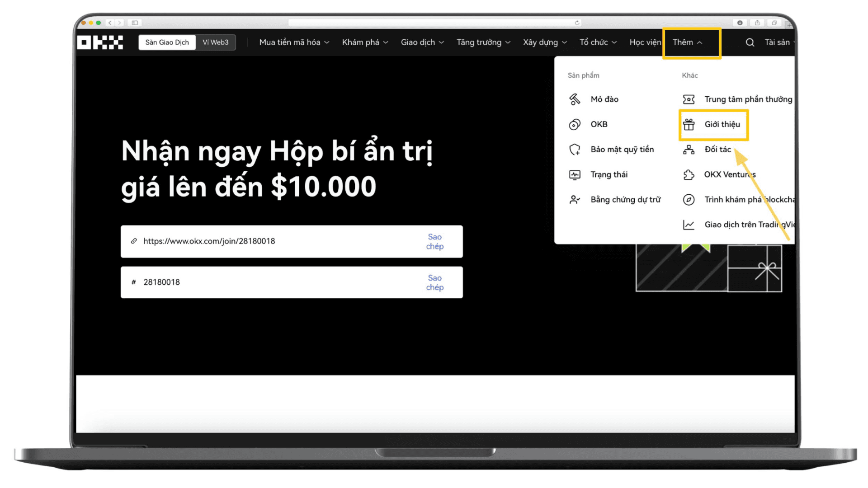This screenshot has height=488, width=868.
Task: Click the Bảo mật quỹ tiền icon
Action: coord(575,149)
